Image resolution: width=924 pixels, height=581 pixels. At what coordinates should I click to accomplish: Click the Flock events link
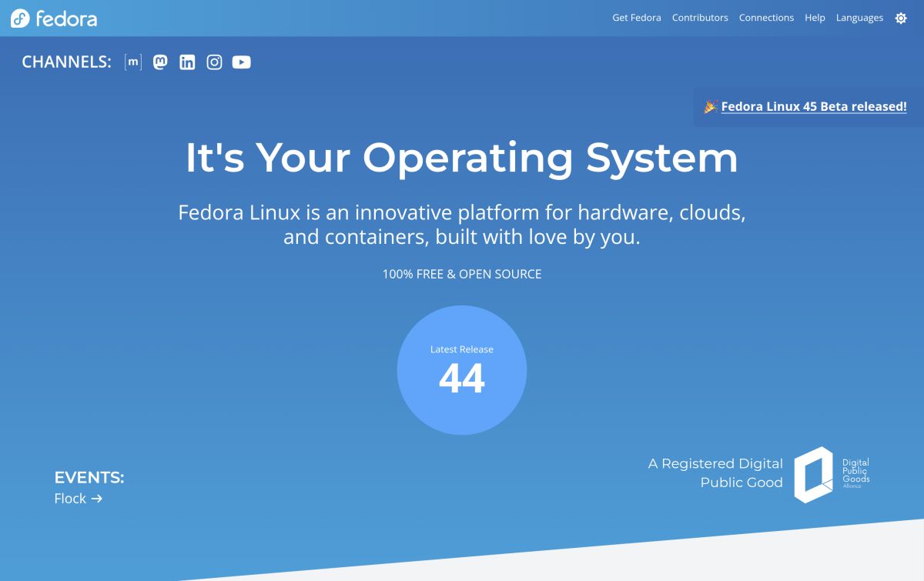coord(79,499)
